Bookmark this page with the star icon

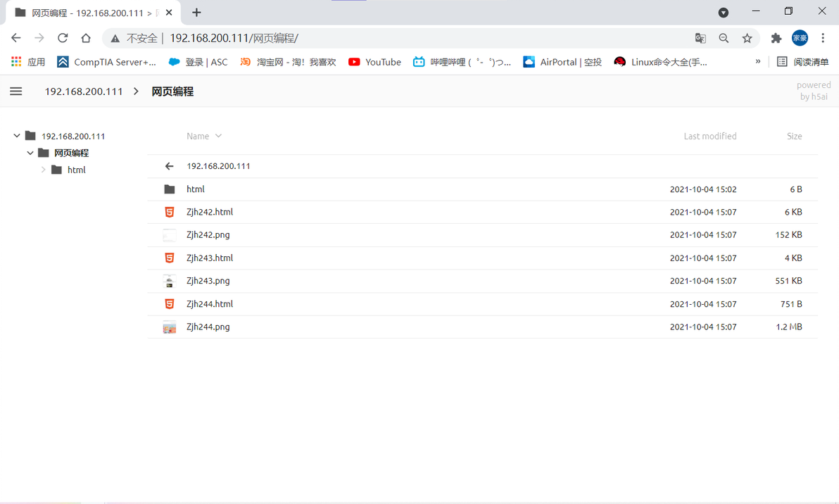coord(747,38)
